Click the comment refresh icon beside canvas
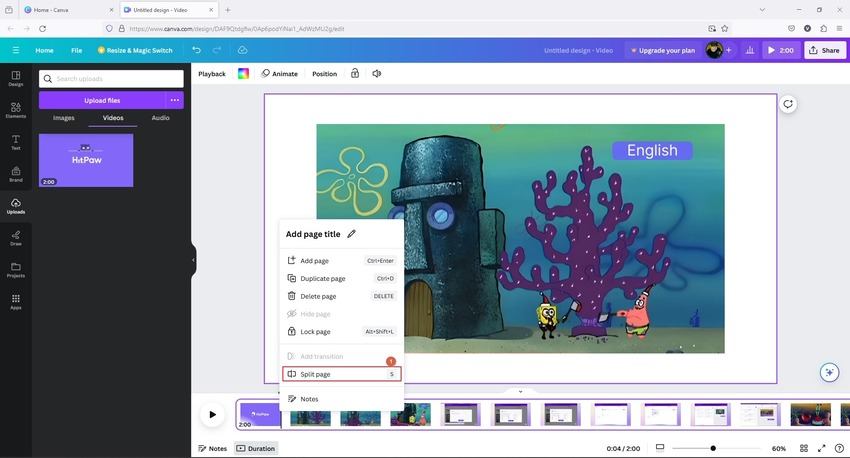This screenshot has width=850, height=458. 788,104
